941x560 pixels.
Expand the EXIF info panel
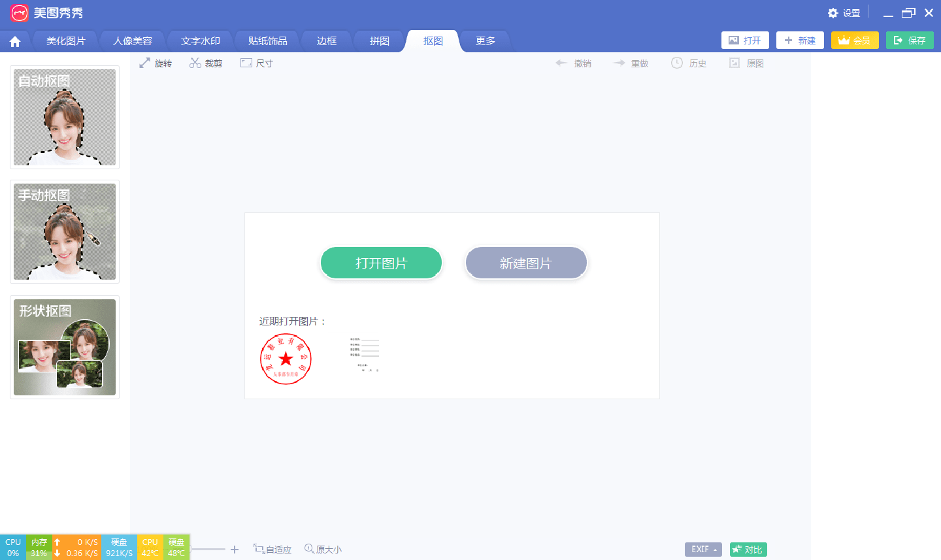pyautogui.click(x=702, y=549)
